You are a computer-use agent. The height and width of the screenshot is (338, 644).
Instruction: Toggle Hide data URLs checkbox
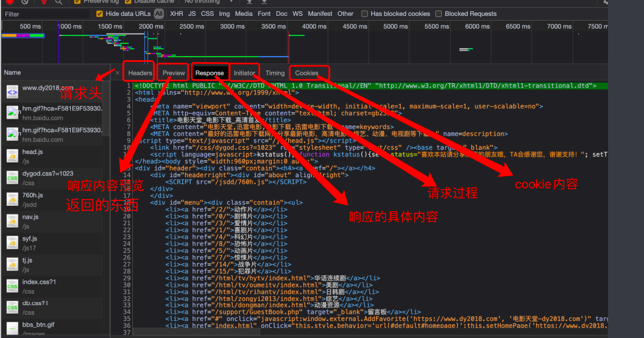click(x=99, y=13)
